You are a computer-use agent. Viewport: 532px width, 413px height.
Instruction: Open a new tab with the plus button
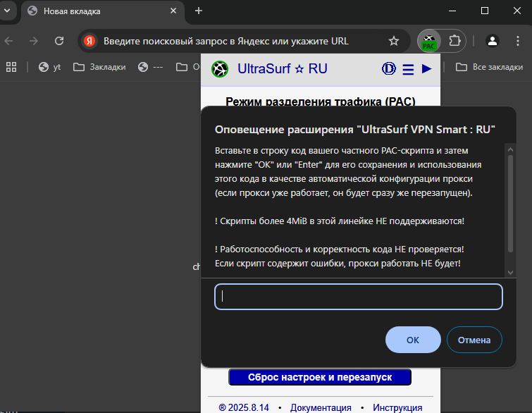(x=199, y=11)
